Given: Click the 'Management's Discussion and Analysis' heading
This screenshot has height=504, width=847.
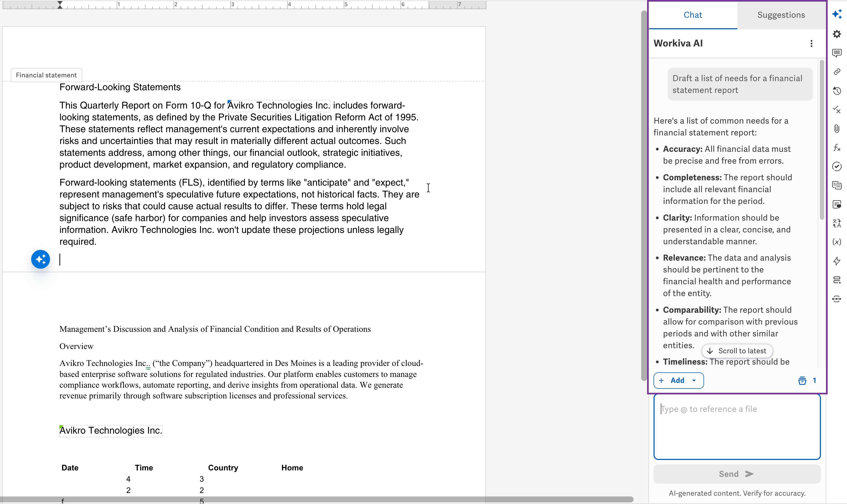Looking at the screenshot, I should (215, 329).
